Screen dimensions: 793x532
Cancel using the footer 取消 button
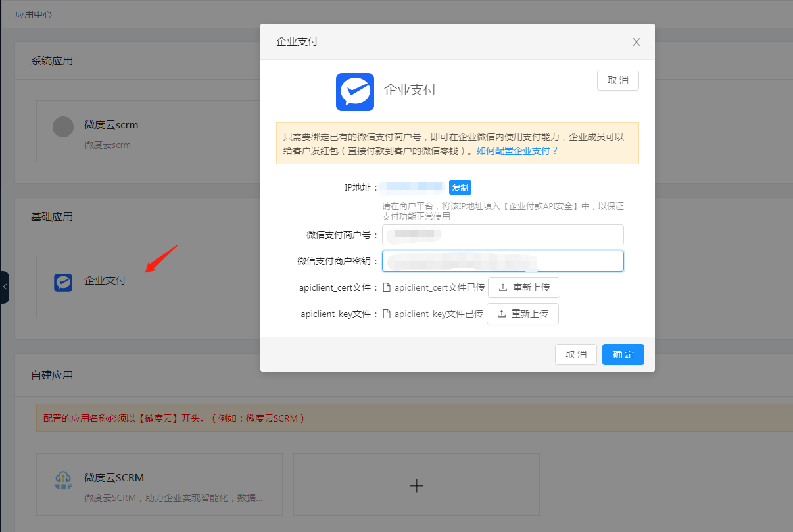tap(576, 354)
